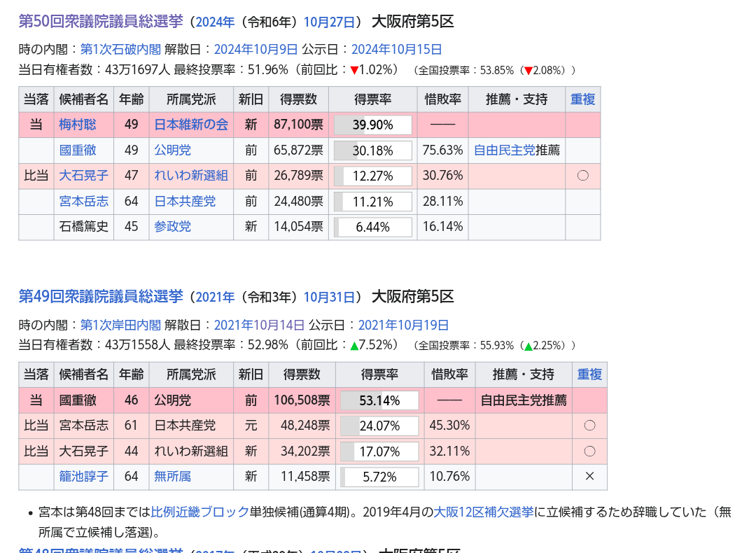Image resolution: width=756 pixels, height=553 pixels.
Task: Click the 第1次岸田内閣 cabinet link
Action: coord(120,325)
